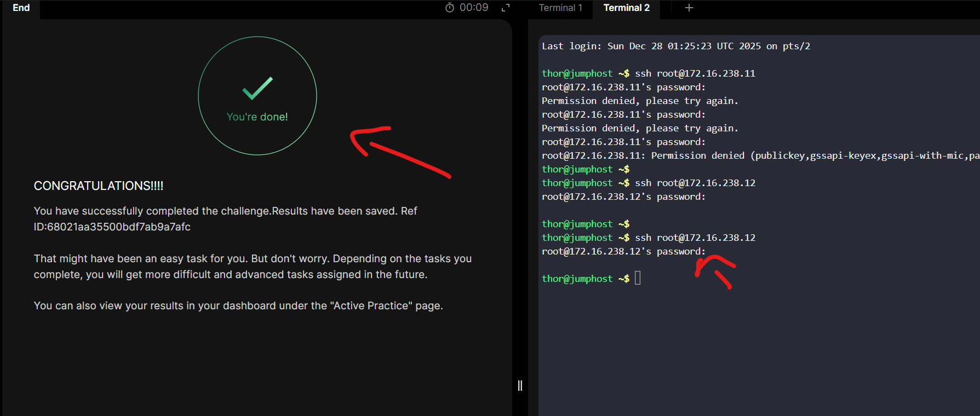Click the first ssh root@172.16.238.12 command
Image resolution: width=980 pixels, height=416 pixels.
click(695, 183)
